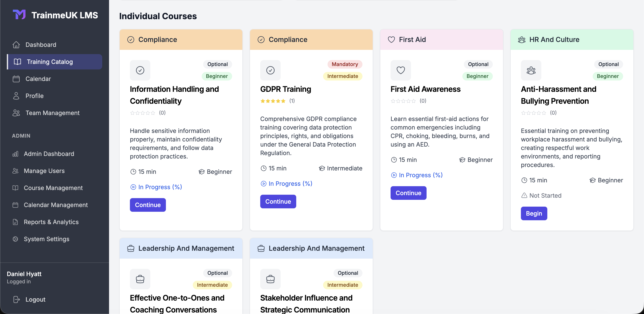The height and width of the screenshot is (314, 644).
Task: Open Calendar Management from the admin menu
Action: pos(56,205)
